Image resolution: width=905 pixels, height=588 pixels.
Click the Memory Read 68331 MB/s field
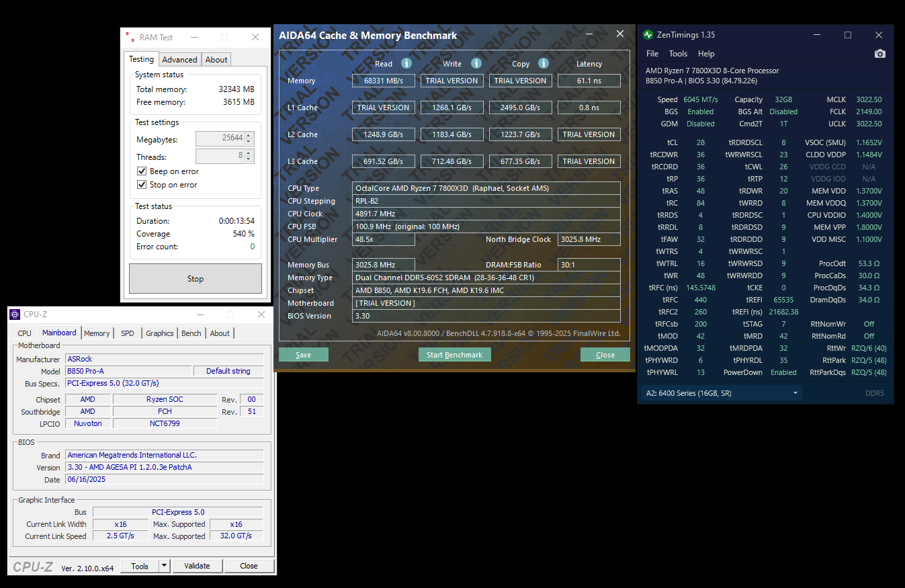click(384, 81)
